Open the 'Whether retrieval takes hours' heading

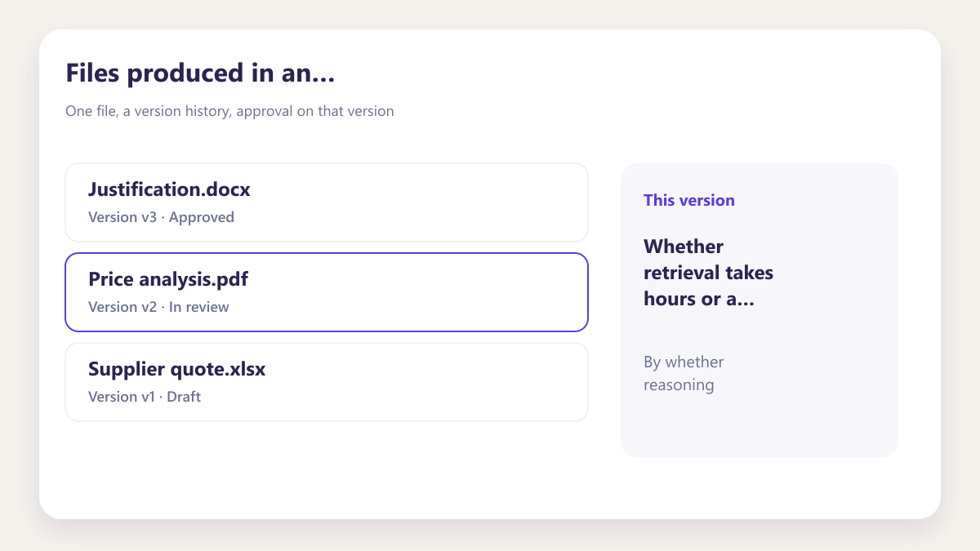pyautogui.click(x=708, y=273)
